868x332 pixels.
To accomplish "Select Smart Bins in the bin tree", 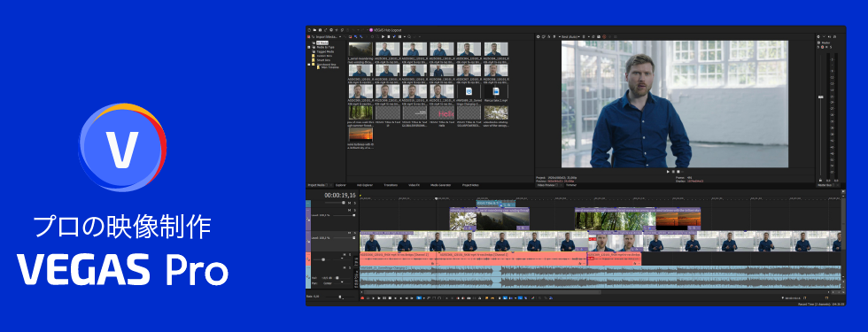I will tap(323, 60).
